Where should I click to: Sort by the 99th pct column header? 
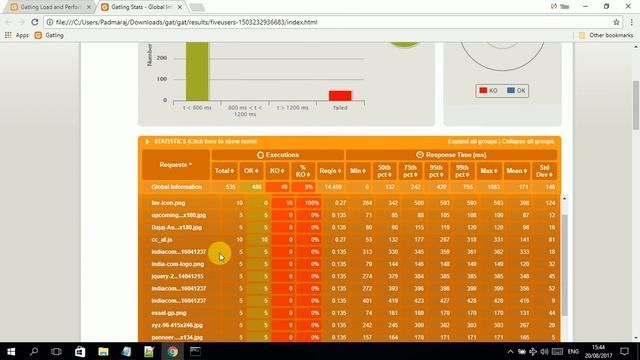tap(462, 171)
